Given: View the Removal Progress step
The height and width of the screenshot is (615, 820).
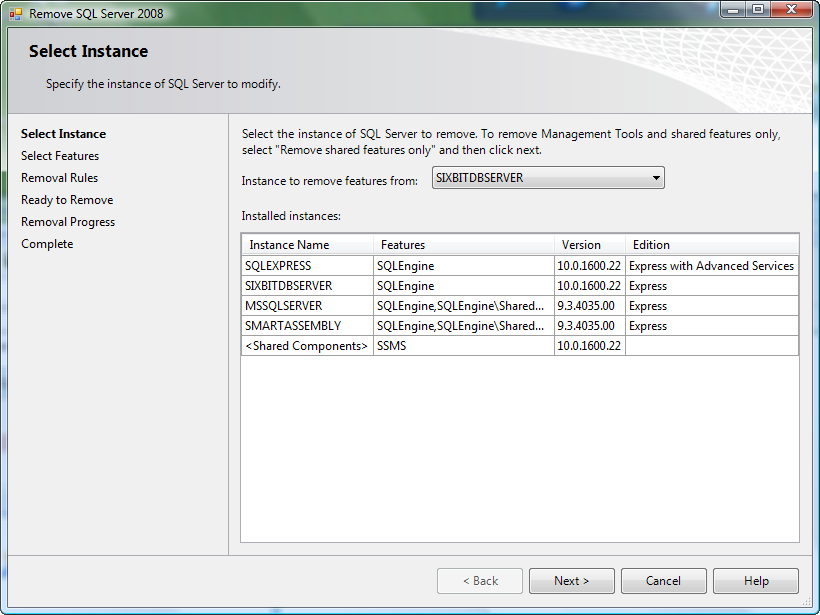Looking at the screenshot, I should click(x=67, y=221).
